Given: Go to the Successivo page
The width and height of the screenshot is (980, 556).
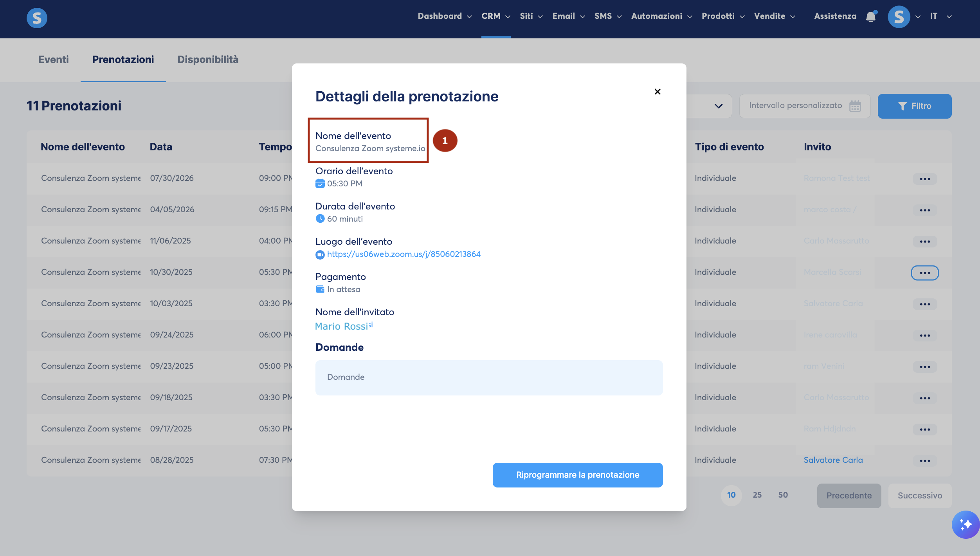Looking at the screenshot, I should 920,496.
